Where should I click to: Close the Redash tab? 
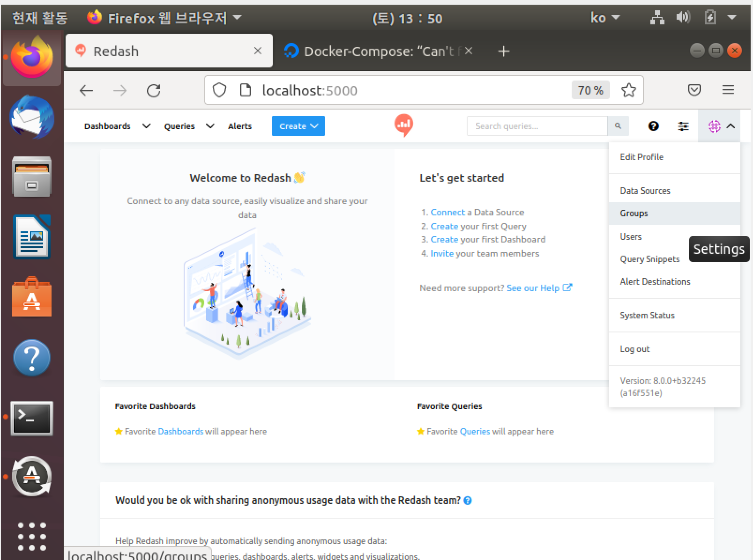(x=257, y=51)
